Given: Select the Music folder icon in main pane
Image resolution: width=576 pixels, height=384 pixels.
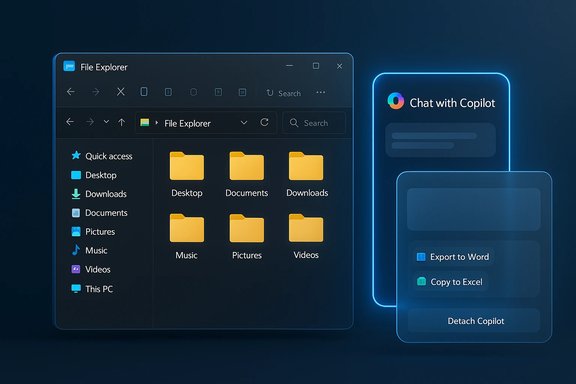Looking at the screenshot, I should [187, 228].
